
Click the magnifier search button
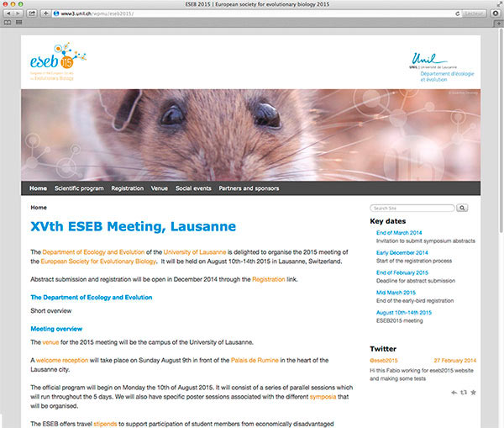[462, 208]
